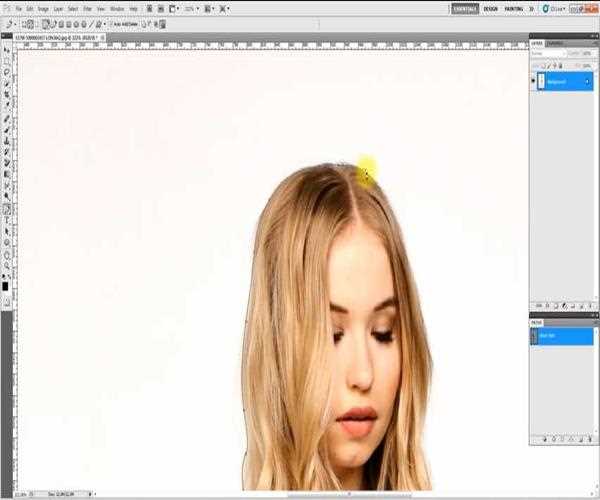This screenshot has width=600, height=500.
Task: Select the Horizontal Type tool
Action: point(7,220)
